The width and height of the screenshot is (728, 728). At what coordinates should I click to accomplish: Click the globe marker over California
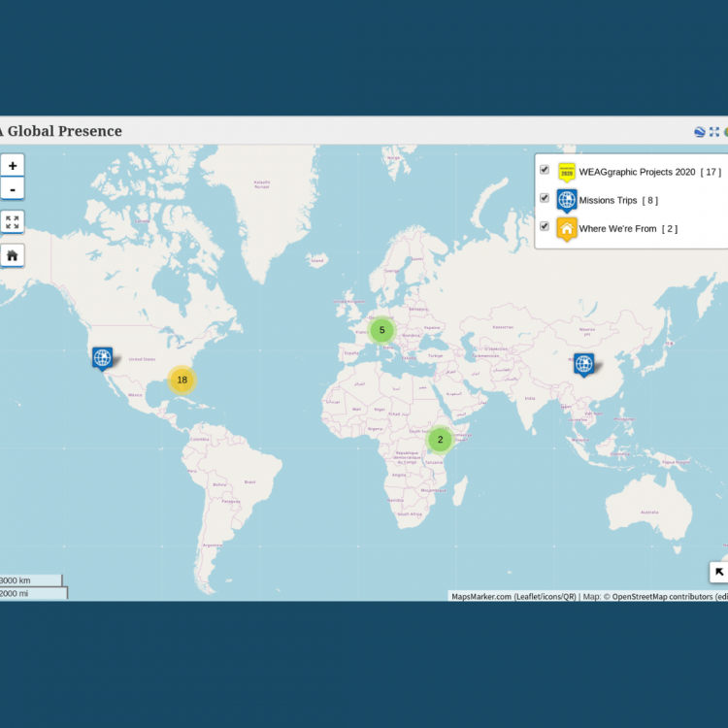click(x=102, y=358)
